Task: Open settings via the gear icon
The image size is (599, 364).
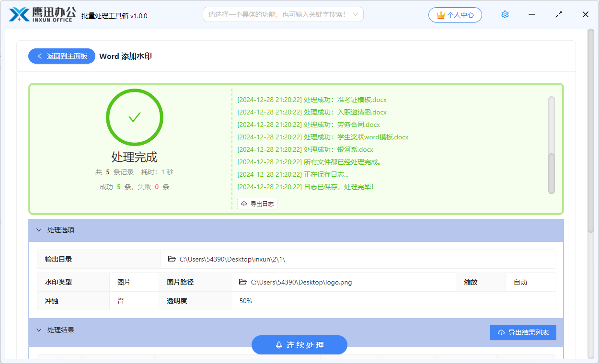Action: tap(505, 15)
